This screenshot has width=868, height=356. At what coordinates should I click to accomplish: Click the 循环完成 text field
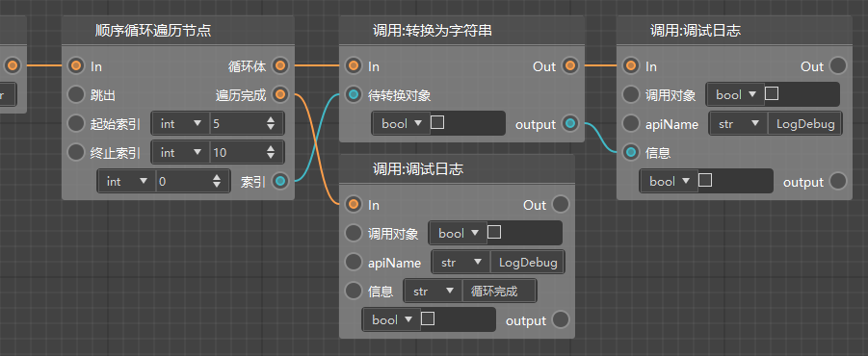pos(499,291)
